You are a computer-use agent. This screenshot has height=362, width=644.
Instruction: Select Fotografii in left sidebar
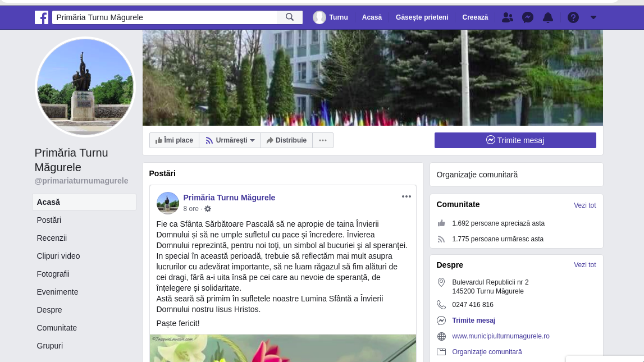click(x=53, y=274)
